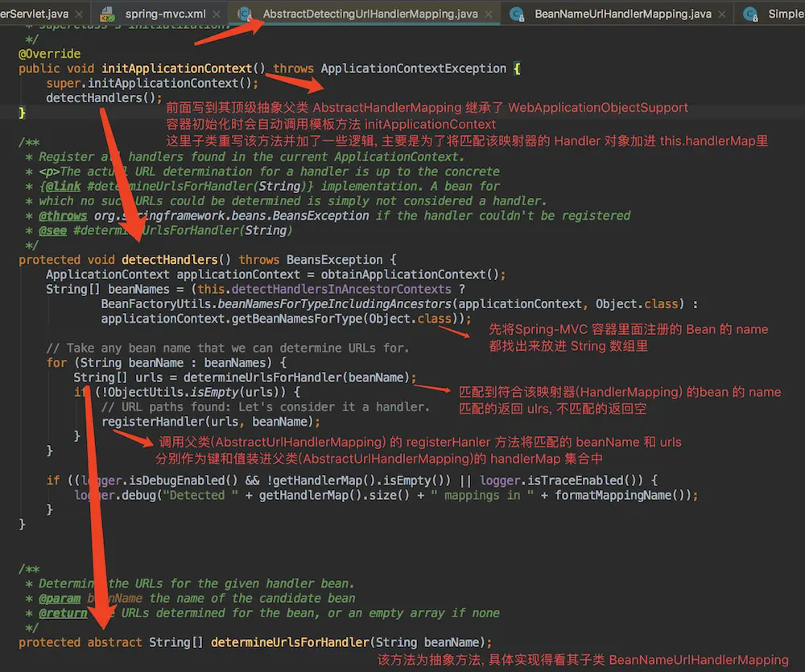Switch to the spring-mvc.xml tab
805x672 pixels.
pyautogui.click(x=165, y=14)
